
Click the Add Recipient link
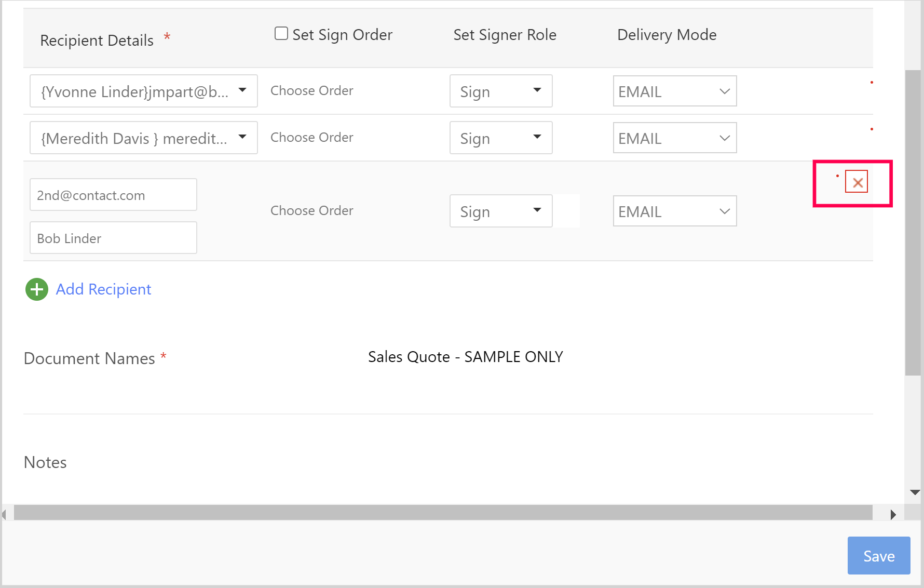click(x=103, y=289)
